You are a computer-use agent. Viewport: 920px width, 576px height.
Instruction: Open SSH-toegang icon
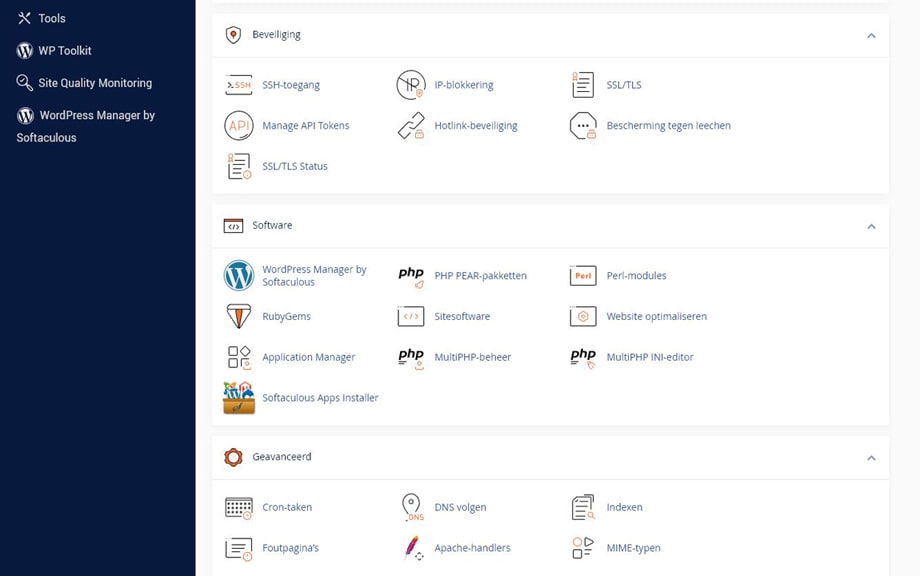[x=239, y=85]
